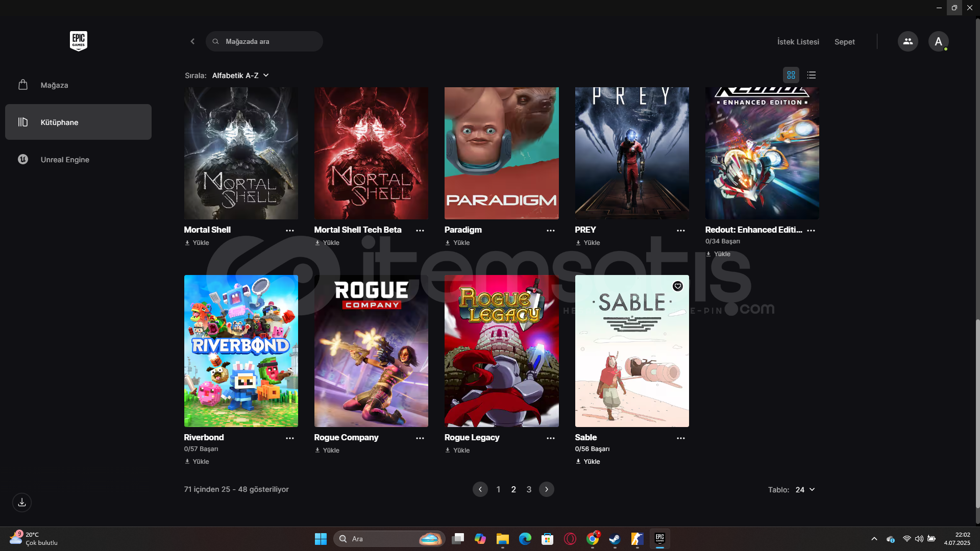Go to page 1
This screenshot has width=980, height=551.
pyautogui.click(x=498, y=489)
